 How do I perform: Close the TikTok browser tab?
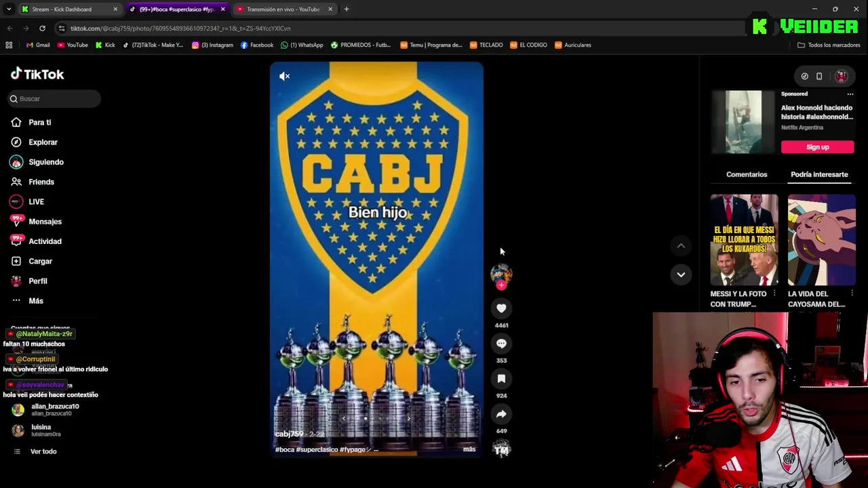pos(222,9)
